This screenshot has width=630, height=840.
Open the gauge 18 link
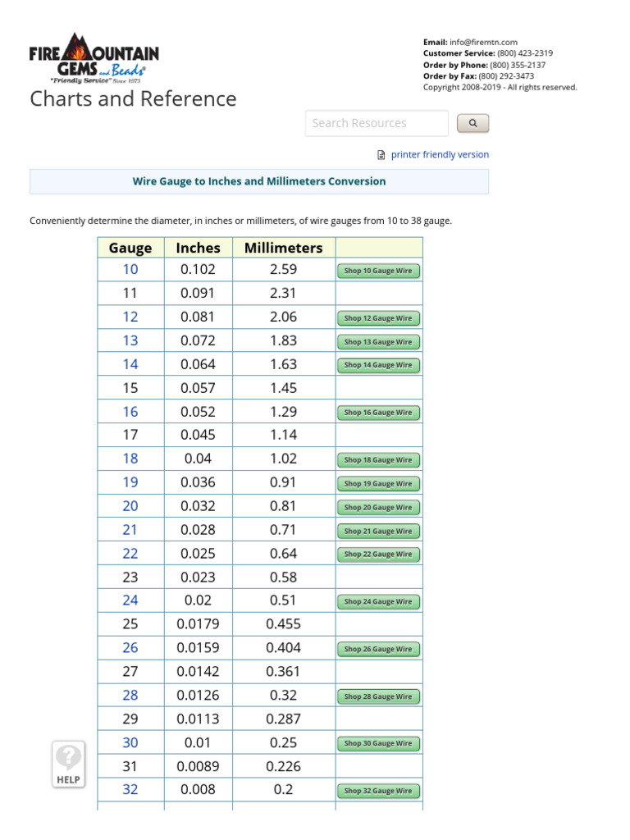coord(130,459)
